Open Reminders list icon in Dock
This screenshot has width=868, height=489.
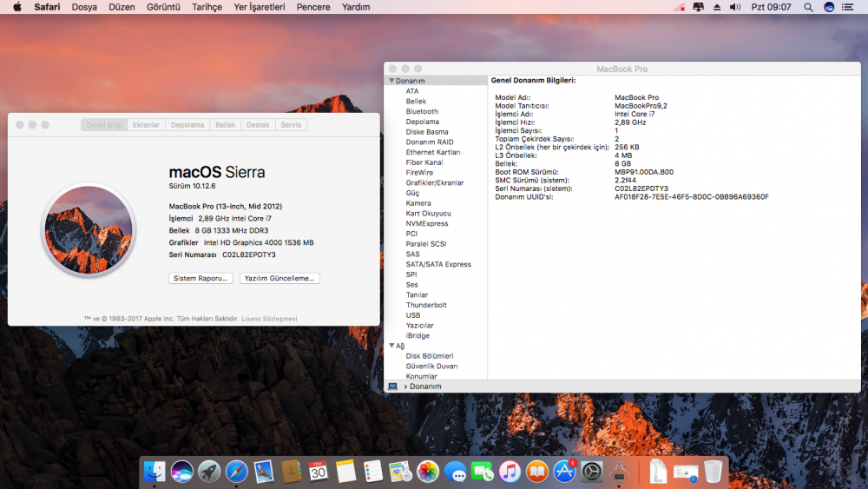coord(373,472)
